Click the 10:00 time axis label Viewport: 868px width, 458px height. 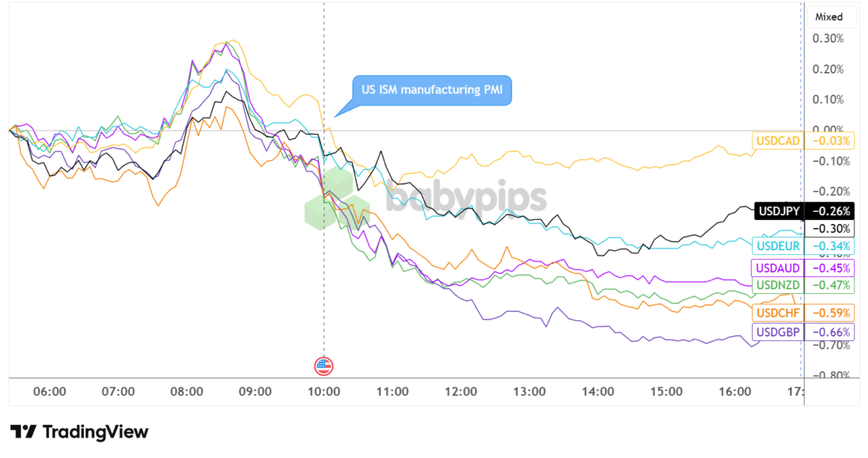(323, 391)
